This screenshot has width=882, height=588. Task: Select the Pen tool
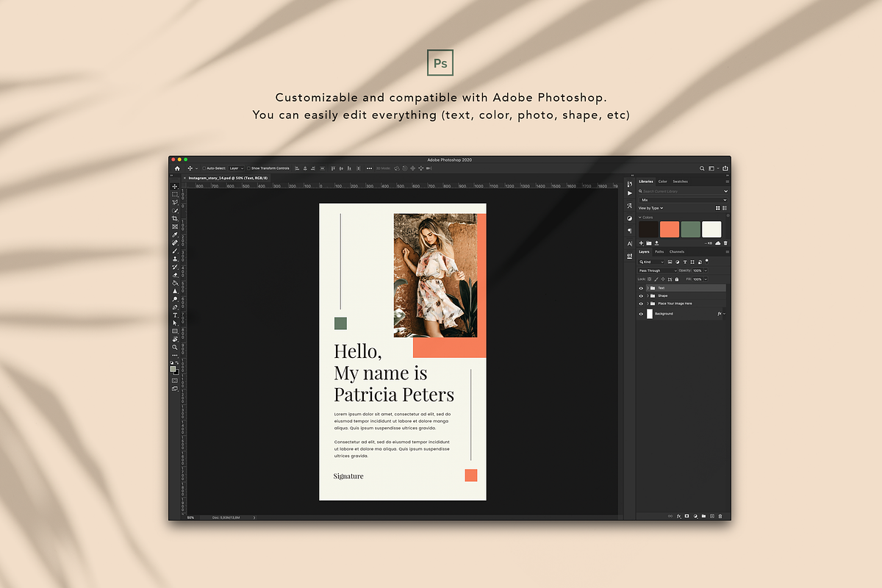click(176, 306)
